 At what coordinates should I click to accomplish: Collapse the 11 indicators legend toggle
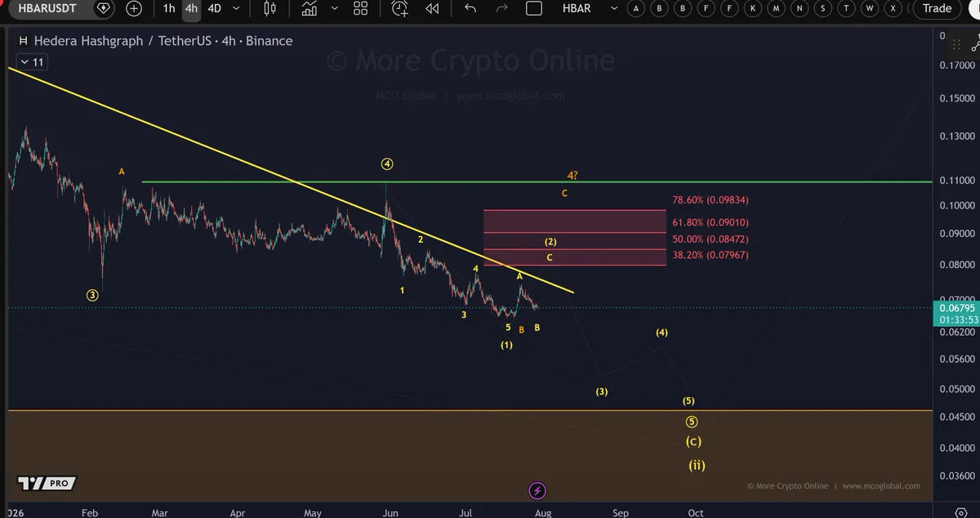tap(33, 62)
